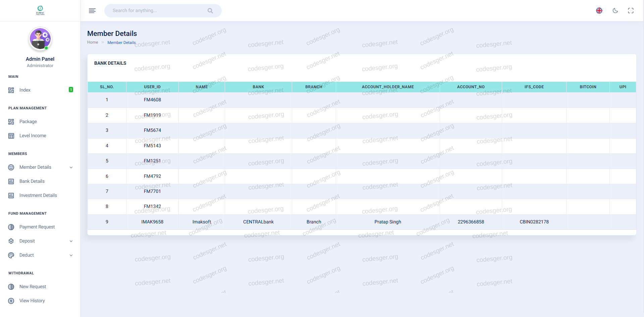Screen dimensions: 644x317
Task: Select user ID FM1251 cell
Action: pos(152,161)
